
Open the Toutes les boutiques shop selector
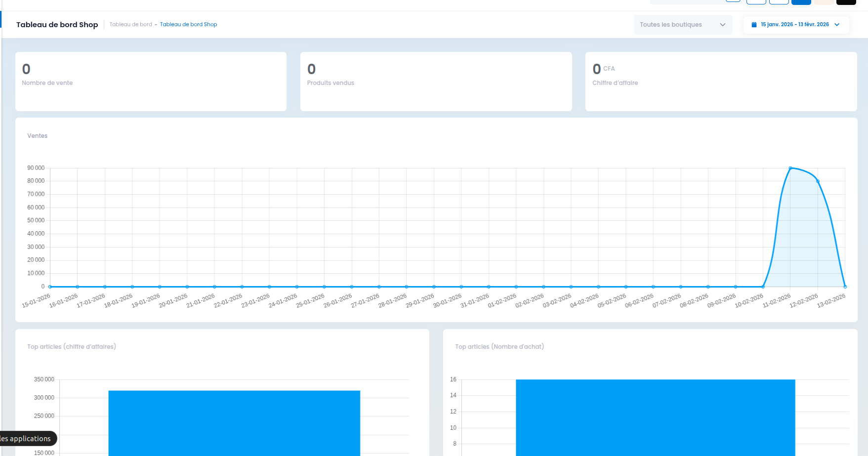683,25
